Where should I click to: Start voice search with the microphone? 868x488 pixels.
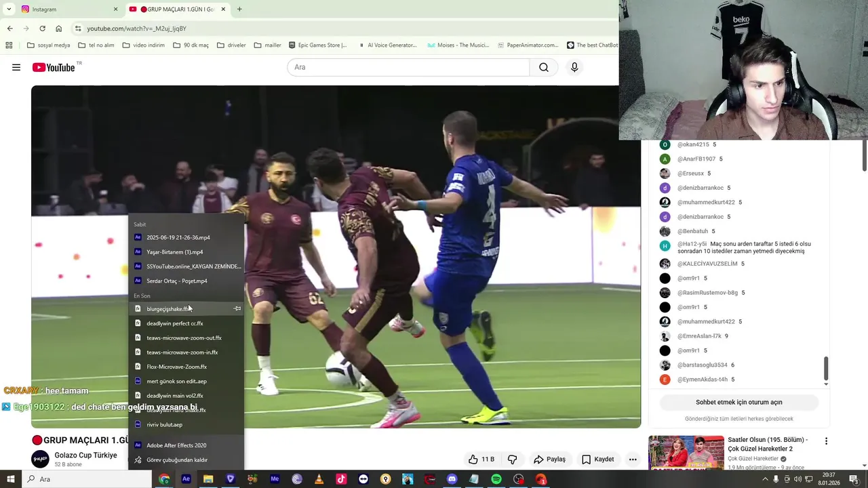574,67
